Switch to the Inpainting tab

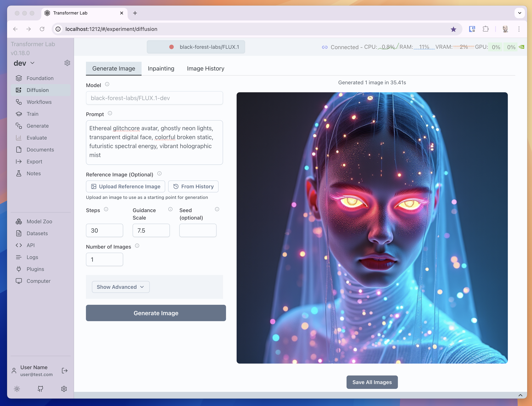(161, 68)
